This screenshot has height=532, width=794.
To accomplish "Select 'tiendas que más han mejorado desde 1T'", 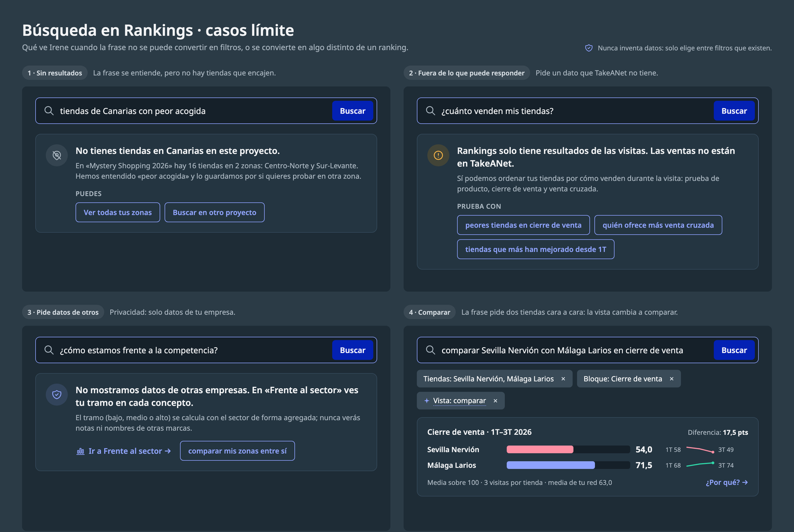I will [x=535, y=249].
